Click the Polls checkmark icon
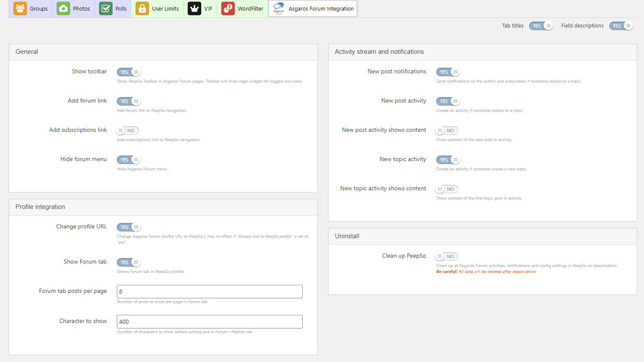The image size is (644, 362). click(106, 9)
